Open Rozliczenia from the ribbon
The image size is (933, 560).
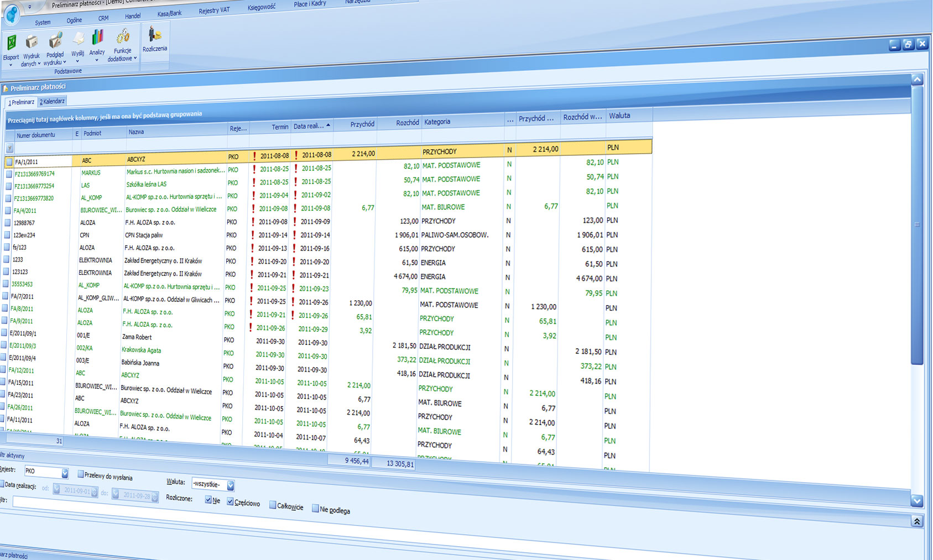154,36
